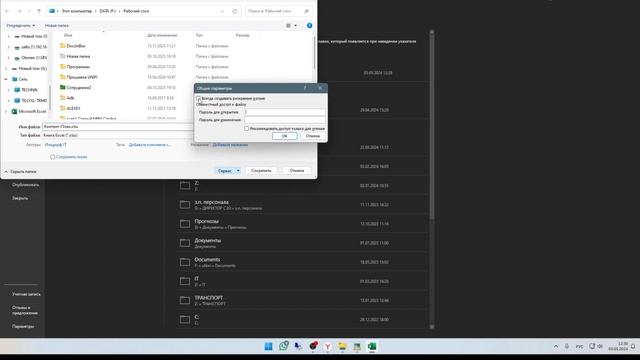Change the file list view layout icon
Viewport: 640px width, 360px height.
click(289, 25)
